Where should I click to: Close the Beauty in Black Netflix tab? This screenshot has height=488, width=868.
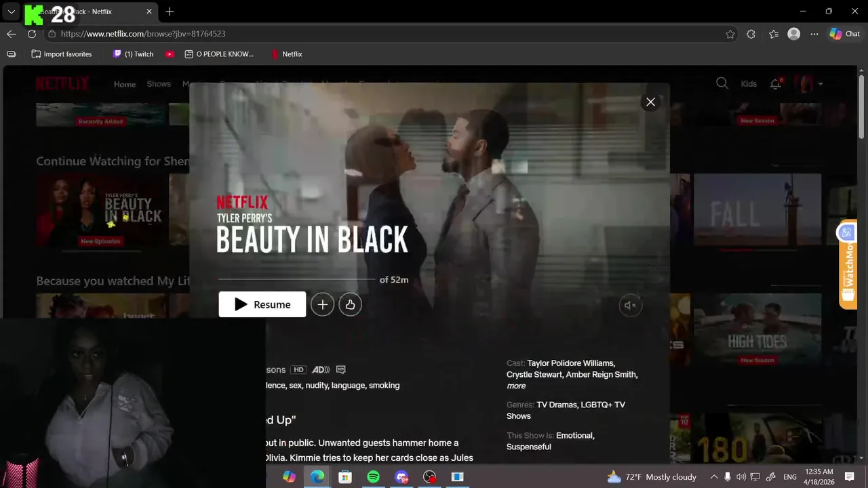pos(149,12)
